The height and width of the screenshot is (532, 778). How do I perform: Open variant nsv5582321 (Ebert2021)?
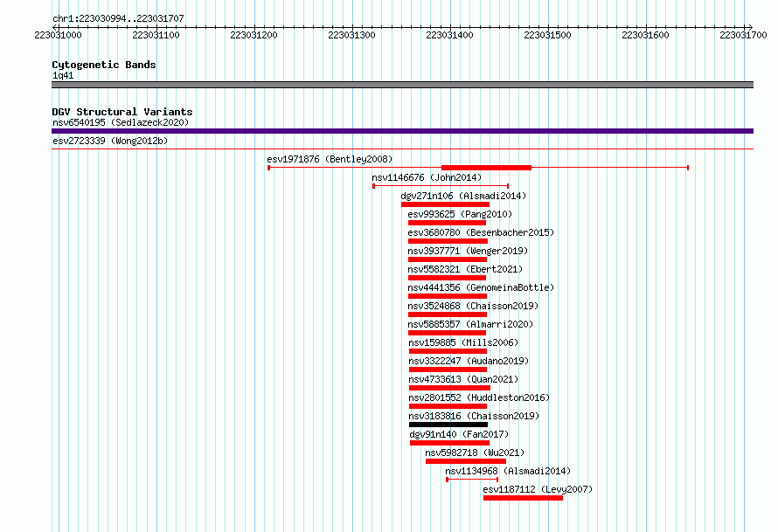[x=465, y=269]
